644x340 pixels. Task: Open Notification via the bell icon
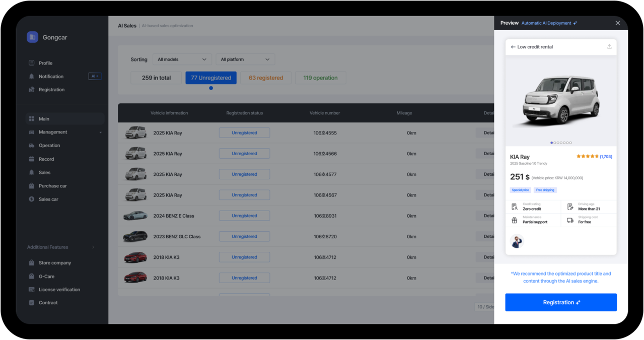(32, 77)
